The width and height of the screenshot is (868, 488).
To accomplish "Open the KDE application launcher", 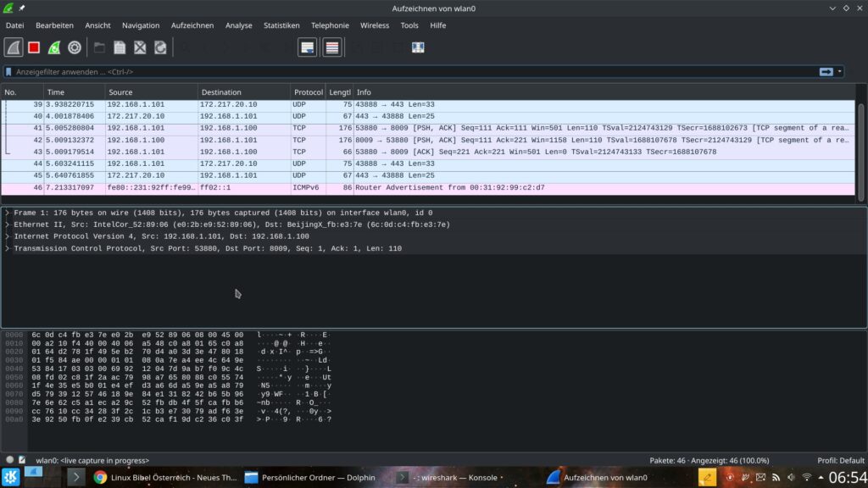I will (10, 477).
